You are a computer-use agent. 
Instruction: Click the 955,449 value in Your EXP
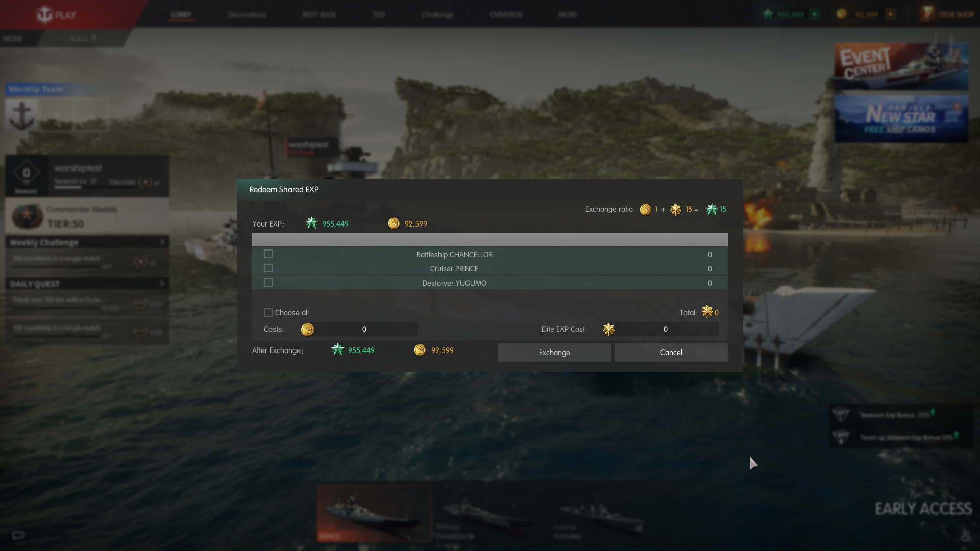click(x=335, y=224)
